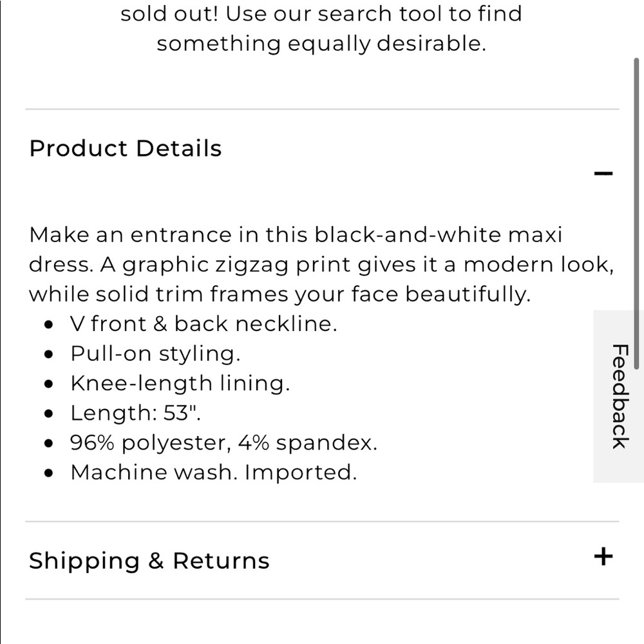The height and width of the screenshot is (644, 644).
Task: Click the 'while solid trim frames your face' line
Action: tap(279, 294)
